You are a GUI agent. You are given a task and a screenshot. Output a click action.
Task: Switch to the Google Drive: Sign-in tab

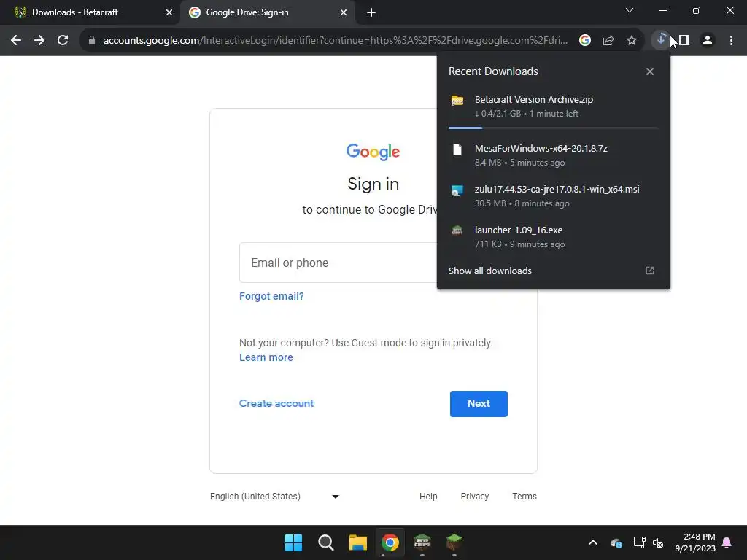click(267, 12)
